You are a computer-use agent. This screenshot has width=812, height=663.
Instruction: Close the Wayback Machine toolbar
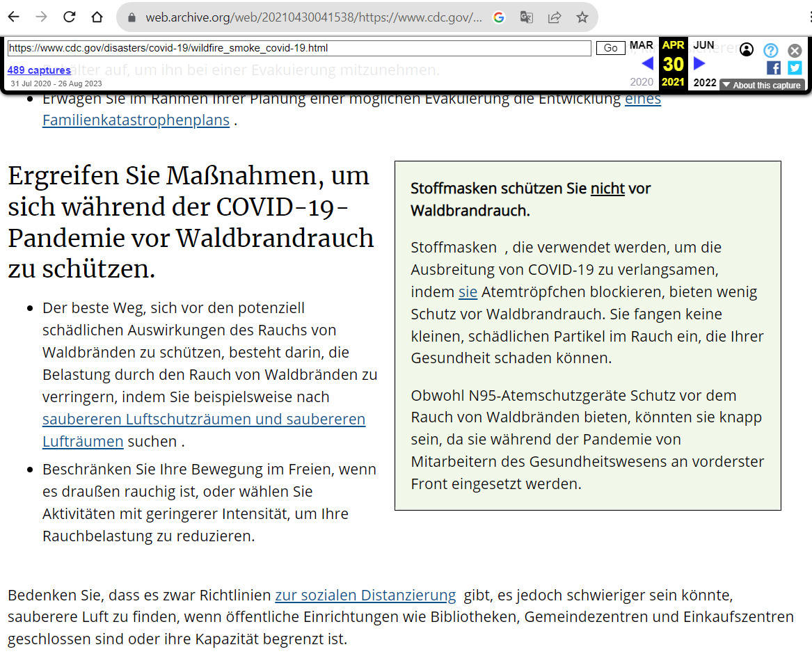(x=795, y=50)
